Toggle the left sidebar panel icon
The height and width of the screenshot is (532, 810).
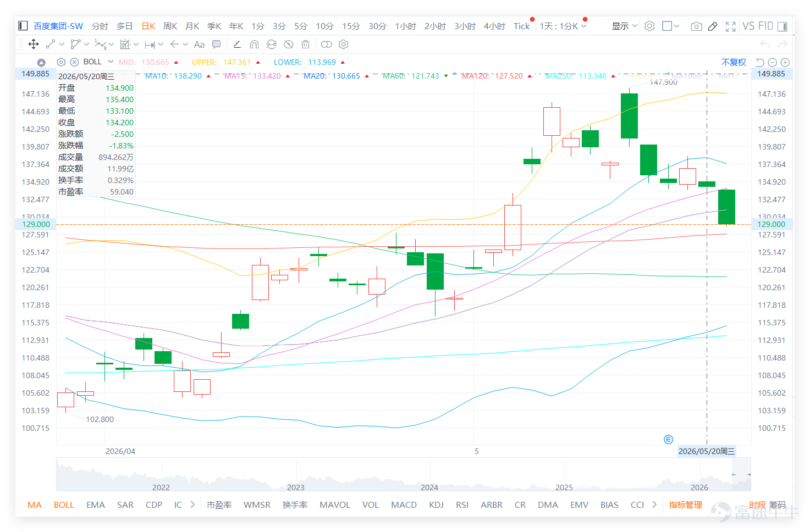coord(23,26)
